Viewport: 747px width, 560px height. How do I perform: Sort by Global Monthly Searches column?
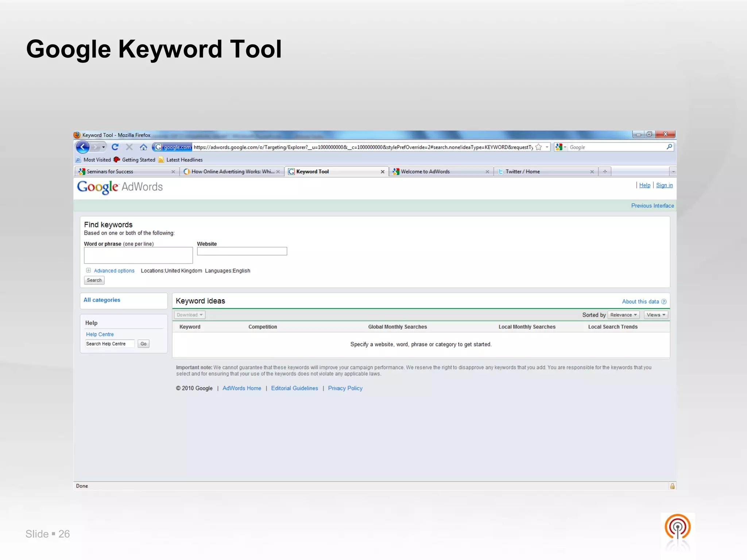[397, 327]
